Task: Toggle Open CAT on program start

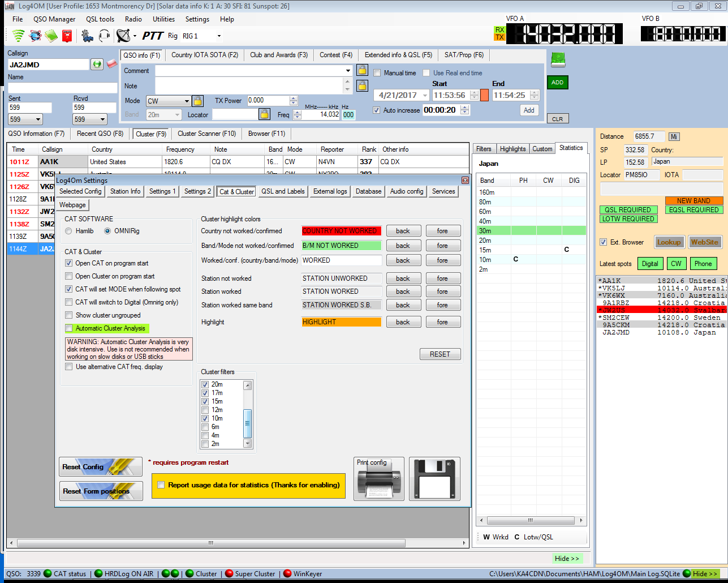Action: pos(68,263)
